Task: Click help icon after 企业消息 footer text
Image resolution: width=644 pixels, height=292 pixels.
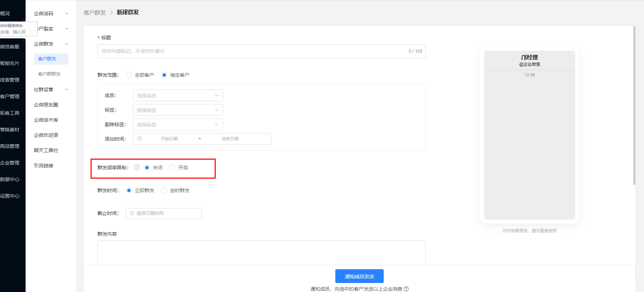Action: (x=406, y=289)
